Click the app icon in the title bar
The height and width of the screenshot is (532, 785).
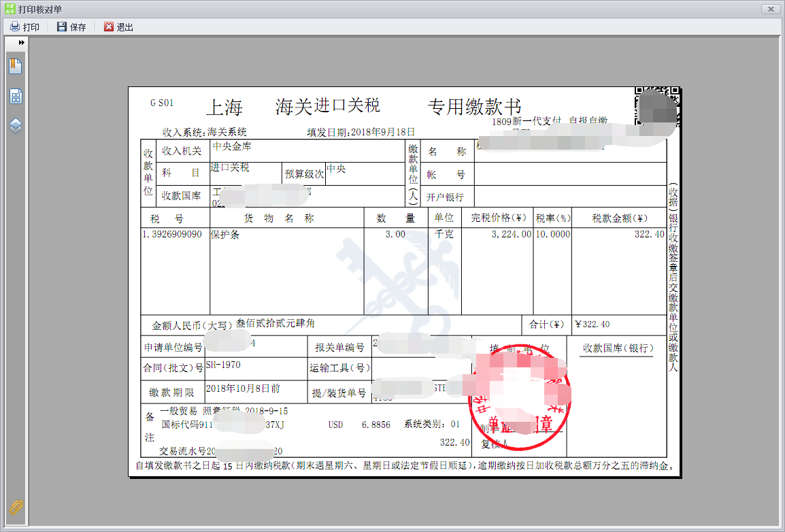[x=10, y=9]
